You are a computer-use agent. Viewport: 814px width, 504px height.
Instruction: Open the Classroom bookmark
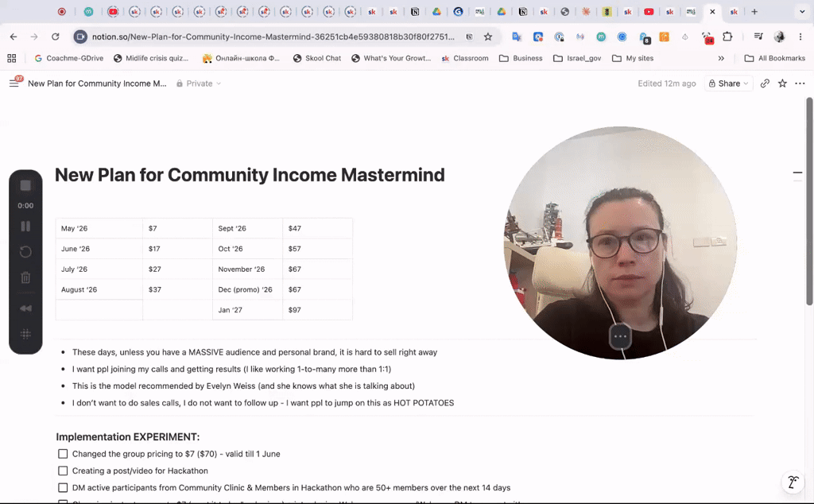pyautogui.click(x=465, y=58)
